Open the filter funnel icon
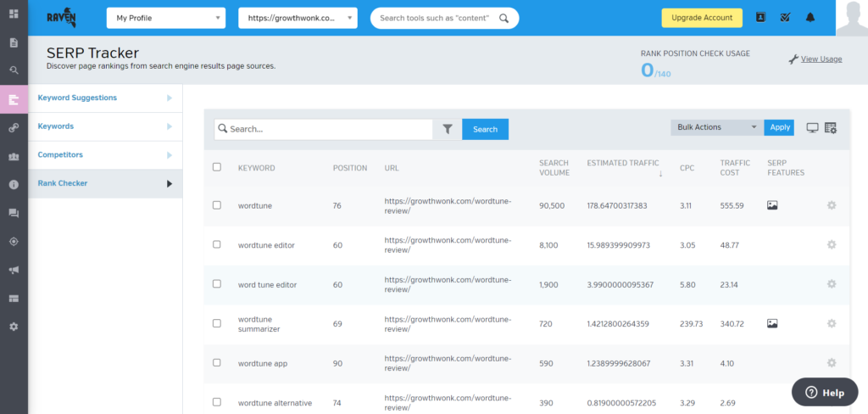 [x=448, y=129]
